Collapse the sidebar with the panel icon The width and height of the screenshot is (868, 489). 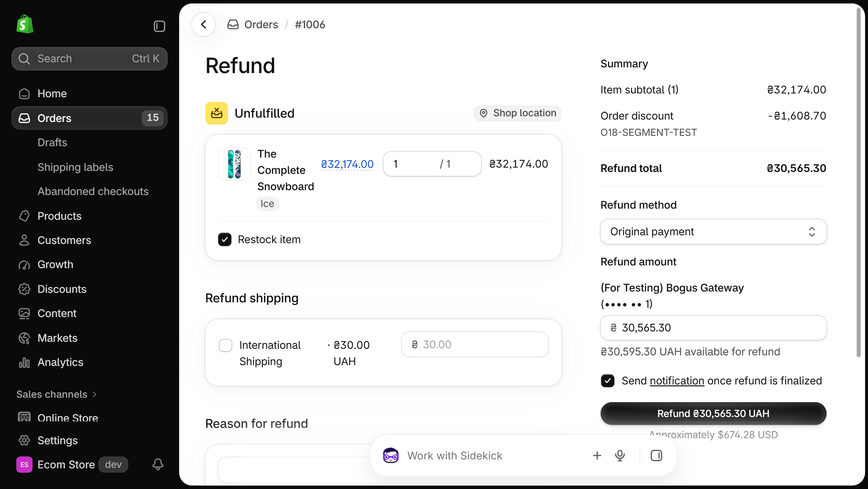point(159,26)
